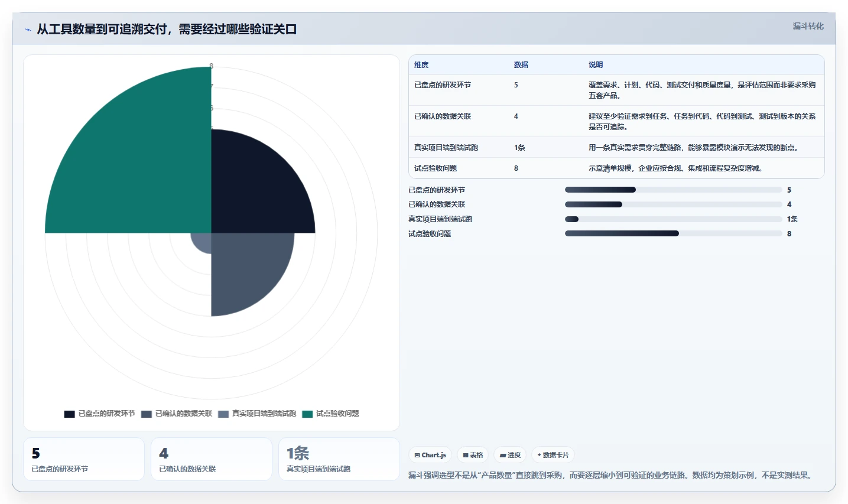Click the 数据 column header

521,65
